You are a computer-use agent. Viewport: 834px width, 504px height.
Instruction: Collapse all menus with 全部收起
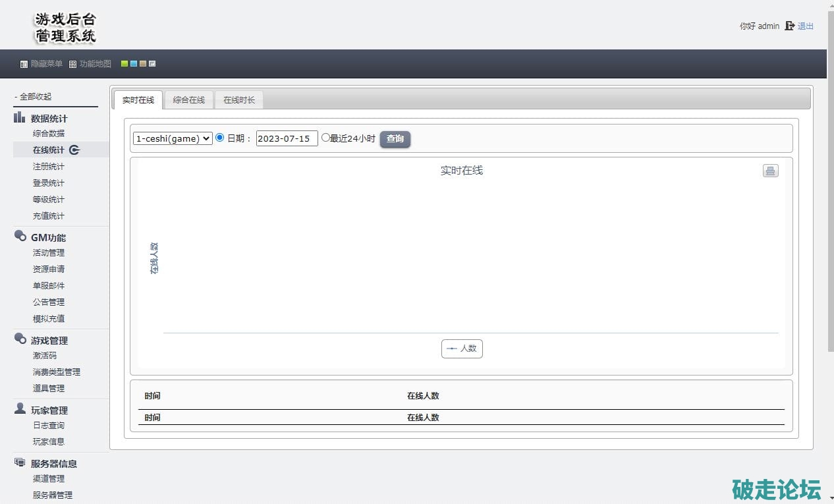[34, 97]
